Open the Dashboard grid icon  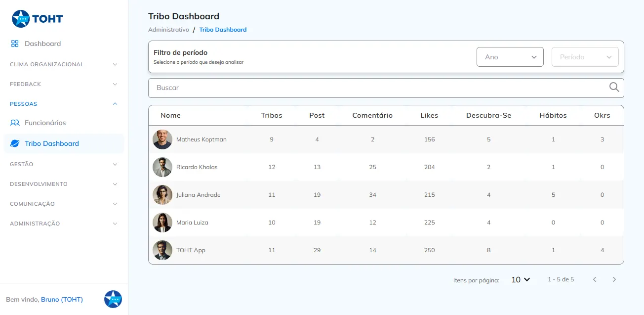tap(15, 44)
